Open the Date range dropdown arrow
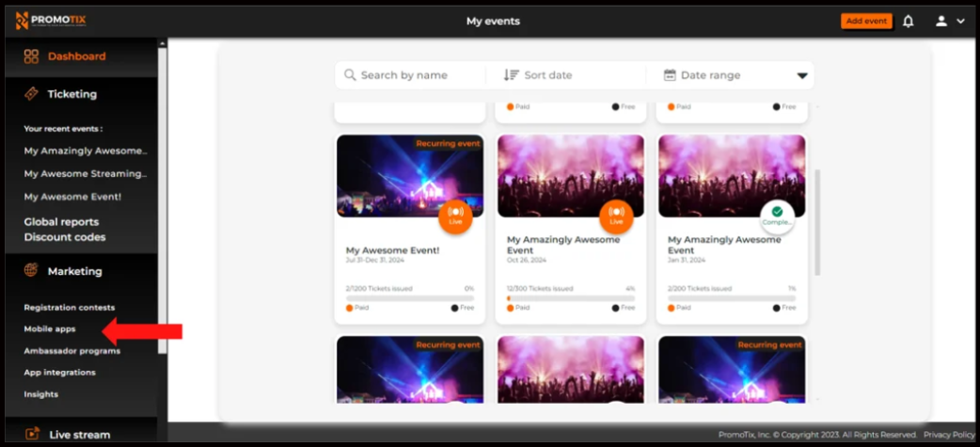Viewport: 980px width, 447px height. 802,75
